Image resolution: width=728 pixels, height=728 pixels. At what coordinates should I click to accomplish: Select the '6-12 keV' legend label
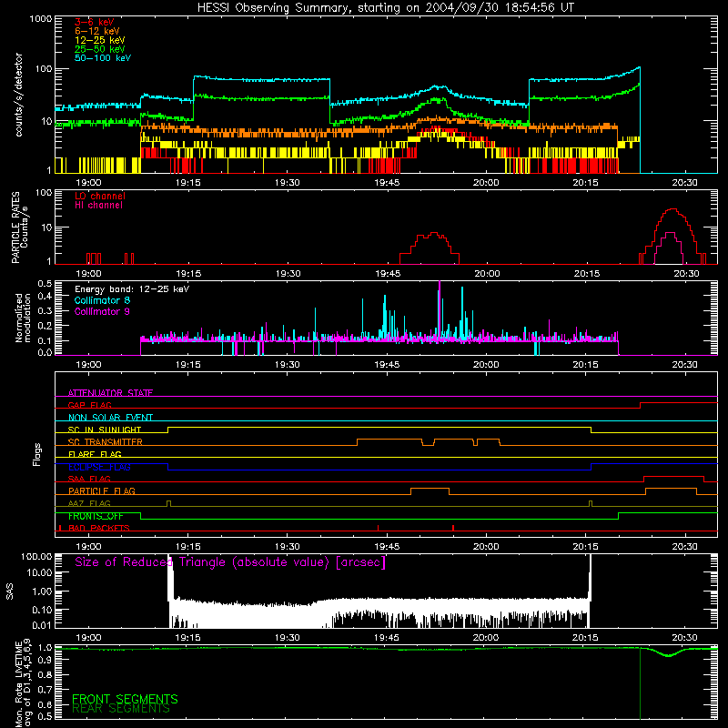(x=97, y=31)
